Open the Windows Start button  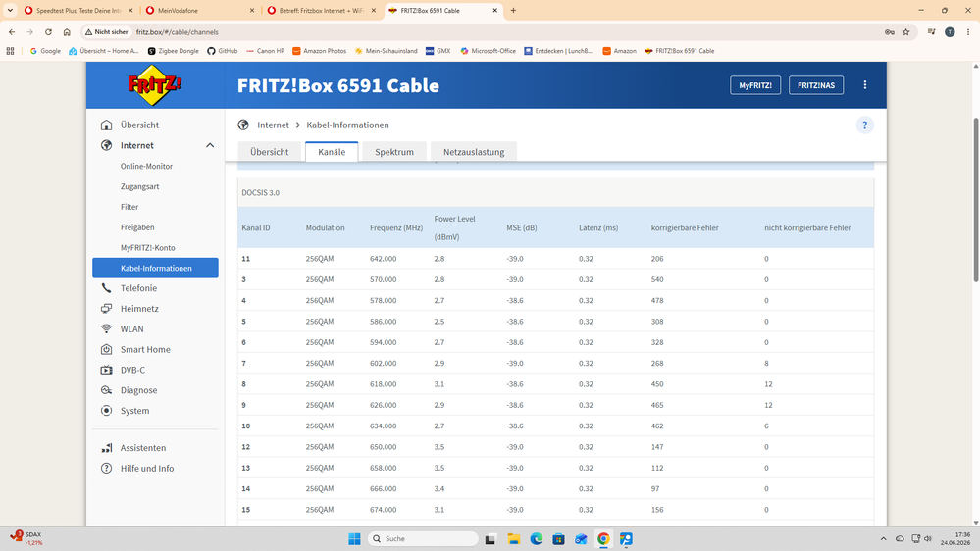pos(354,538)
